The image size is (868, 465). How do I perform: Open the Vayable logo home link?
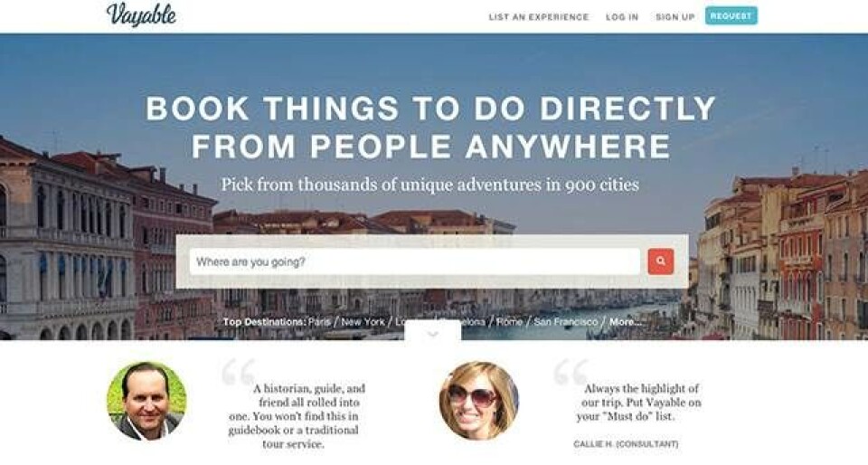(x=141, y=15)
